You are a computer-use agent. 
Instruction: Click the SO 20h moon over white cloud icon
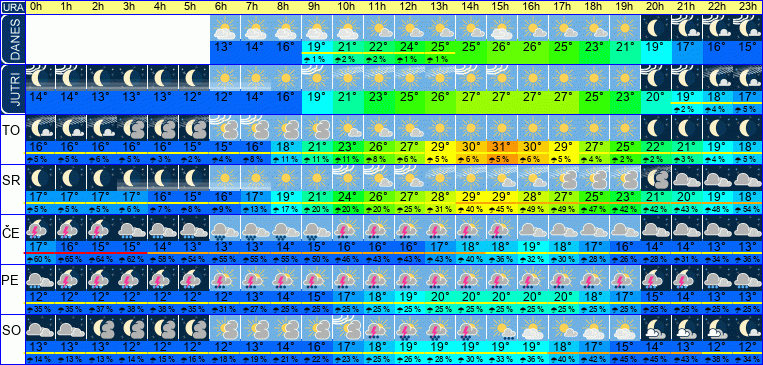656,327
